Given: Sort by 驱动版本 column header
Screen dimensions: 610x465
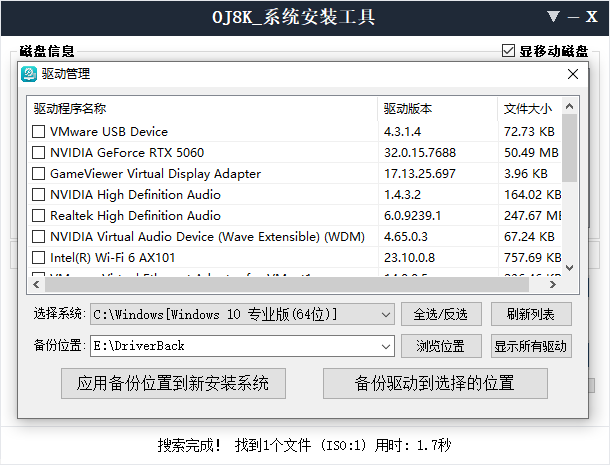Looking at the screenshot, I should 438,109.
